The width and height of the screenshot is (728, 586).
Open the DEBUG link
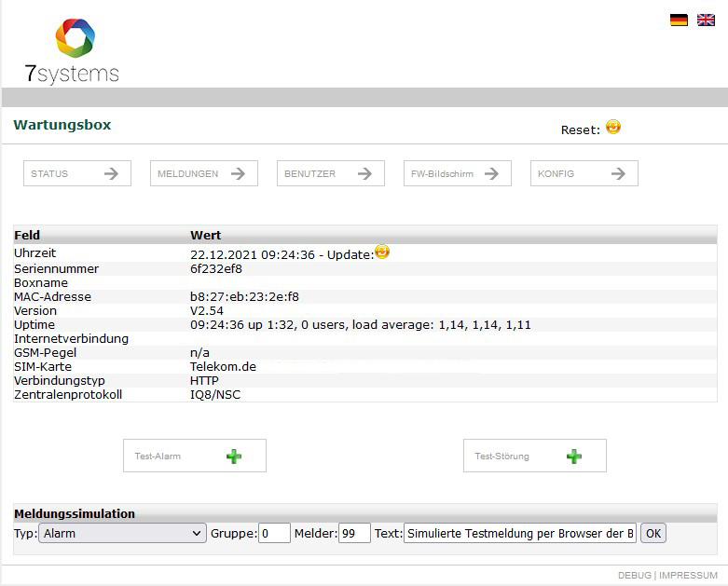click(x=634, y=576)
